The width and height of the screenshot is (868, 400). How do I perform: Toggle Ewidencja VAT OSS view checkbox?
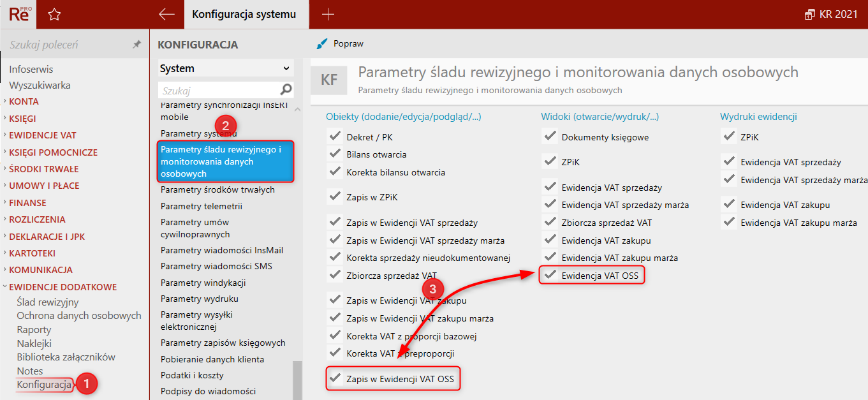(x=549, y=275)
